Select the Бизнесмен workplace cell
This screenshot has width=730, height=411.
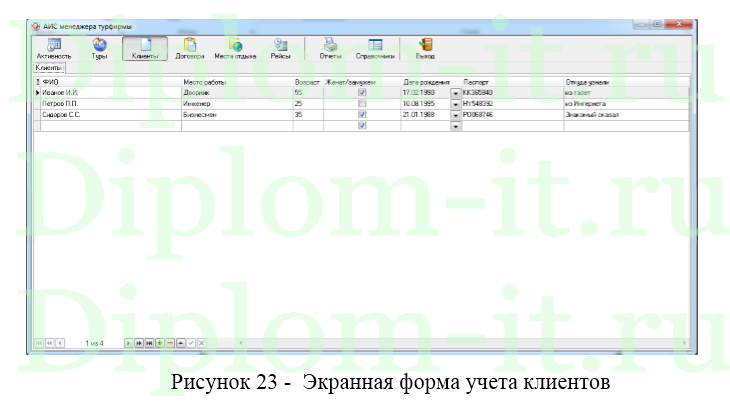[237, 115]
